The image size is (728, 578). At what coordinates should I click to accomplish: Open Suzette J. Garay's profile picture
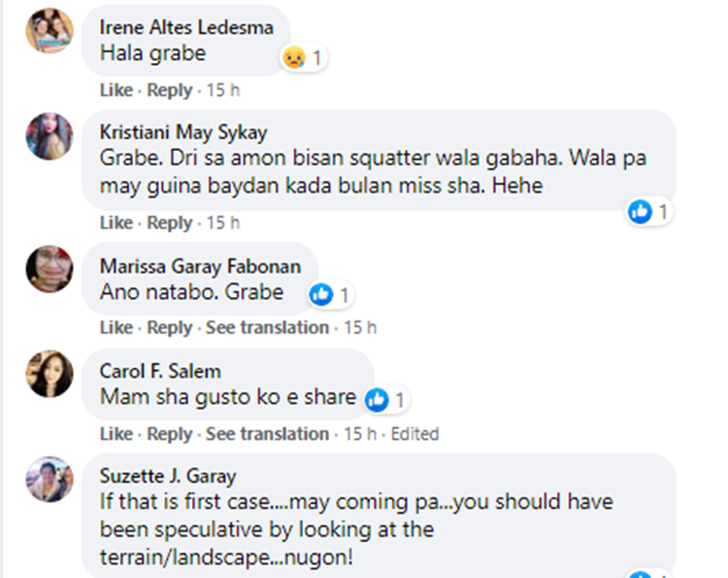[x=50, y=479]
